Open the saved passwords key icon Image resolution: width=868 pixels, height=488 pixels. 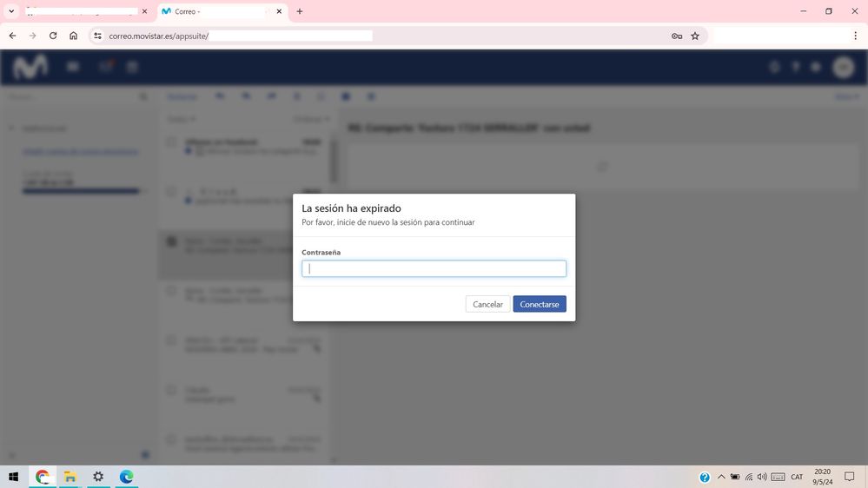click(x=677, y=36)
